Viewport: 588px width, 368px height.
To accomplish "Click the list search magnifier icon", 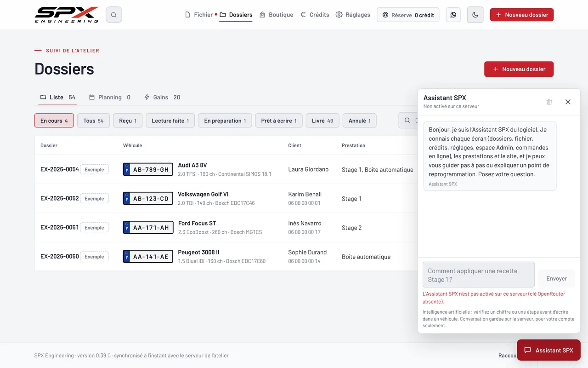I will [x=407, y=121].
